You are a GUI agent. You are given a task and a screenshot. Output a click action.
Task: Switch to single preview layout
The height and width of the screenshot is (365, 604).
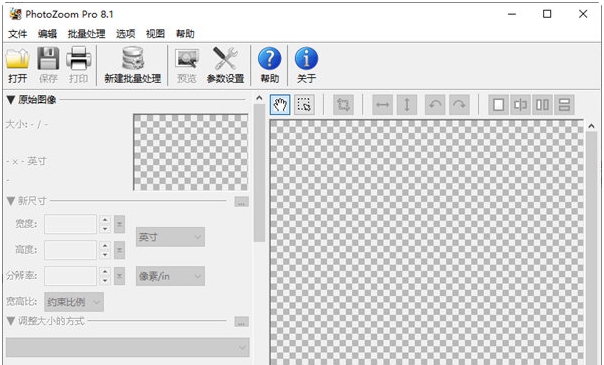click(x=498, y=104)
